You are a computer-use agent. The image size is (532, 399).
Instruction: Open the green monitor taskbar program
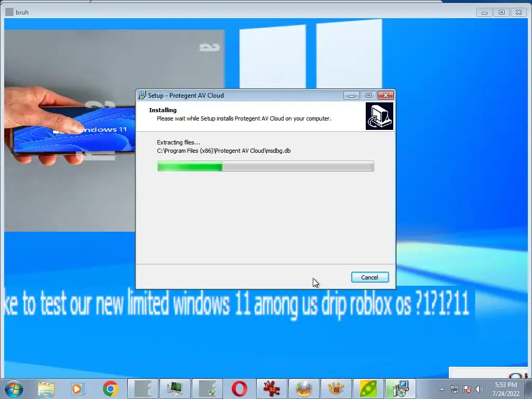point(175,389)
